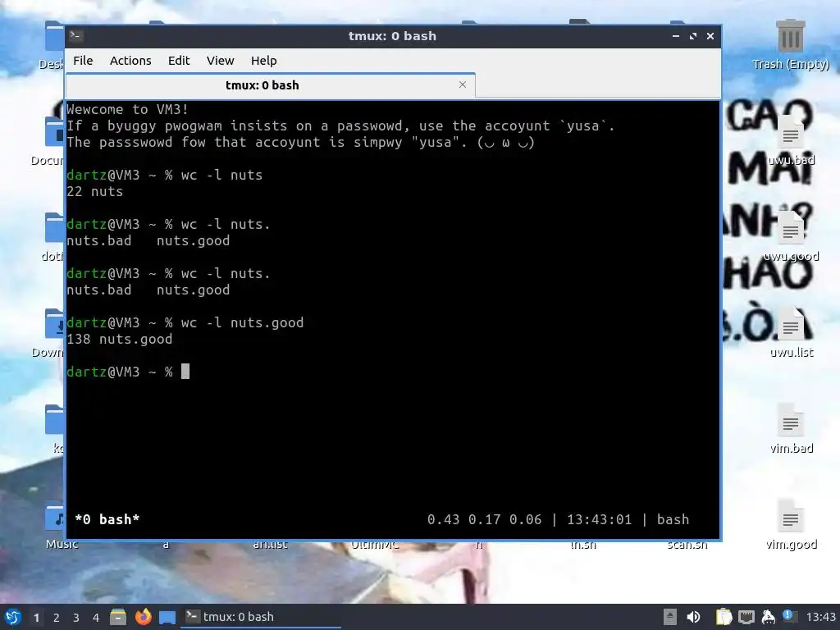Click the line with passswowd "yusa"
The image size is (840, 630).
point(300,142)
